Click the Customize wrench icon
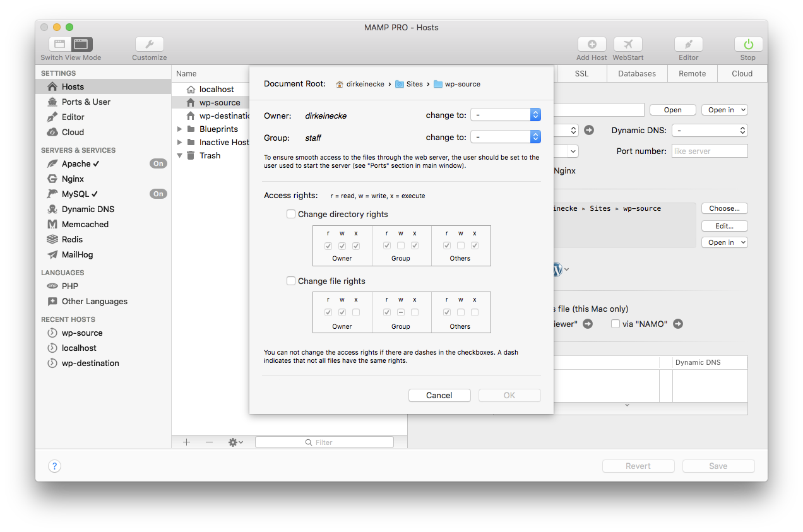The height and width of the screenshot is (532, 803). tap(150, 44)
